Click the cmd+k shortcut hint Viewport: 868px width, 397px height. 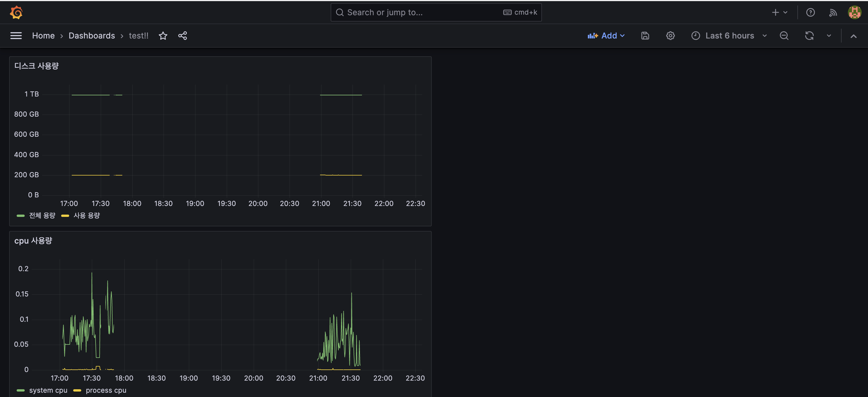tap(520, 12)
